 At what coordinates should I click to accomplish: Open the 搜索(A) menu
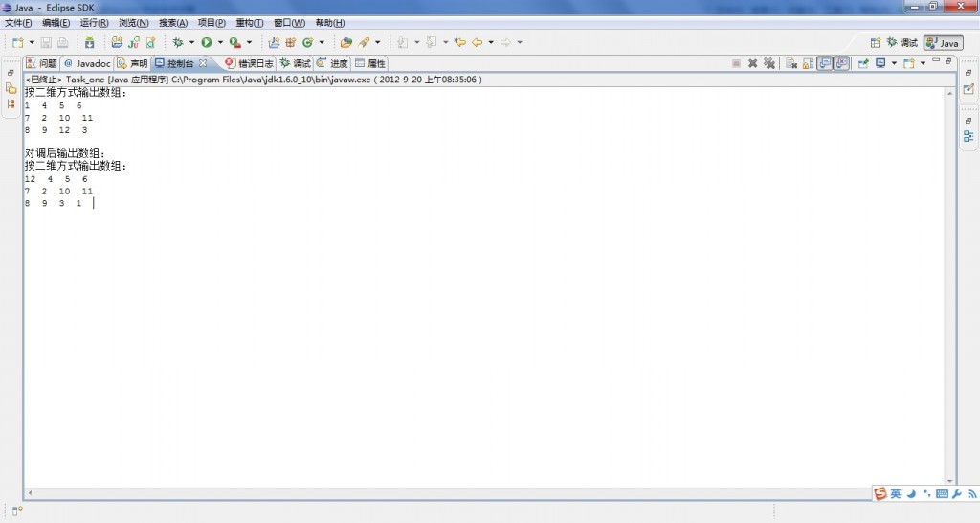(x=173, y=23)
